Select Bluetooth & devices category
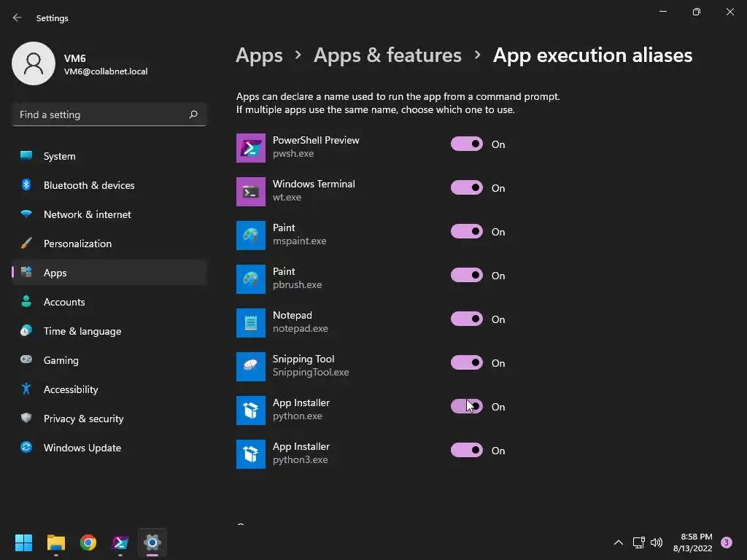 pyautogui.click(x=88, y=185)
